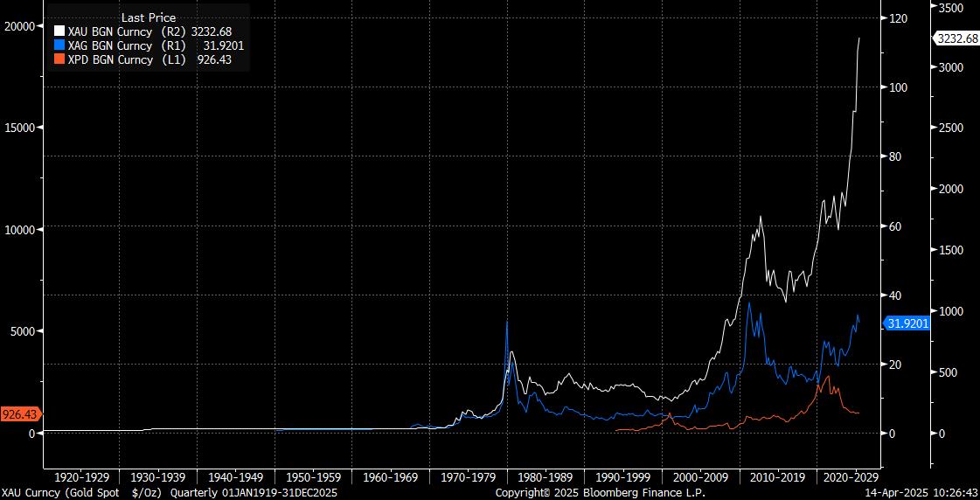Click the 20000 label on the left axis
The height and width of the screenshot is (500, 980).
17,26
